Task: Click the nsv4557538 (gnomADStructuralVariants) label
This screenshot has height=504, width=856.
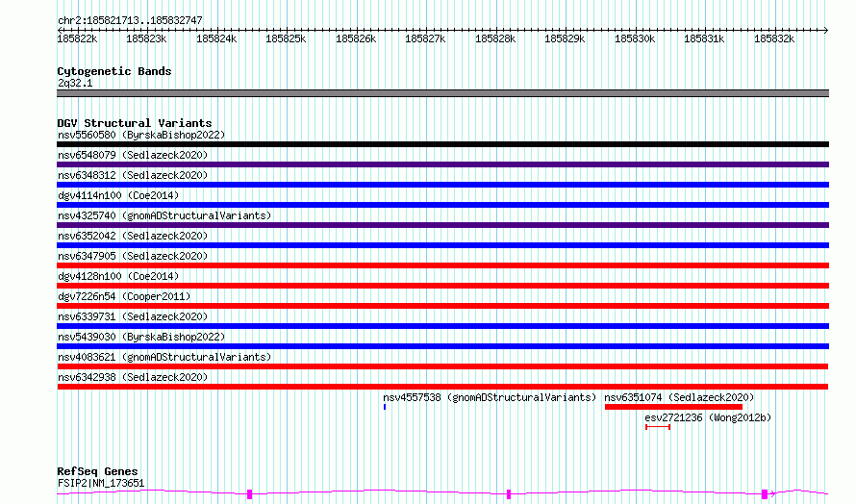Action: point(490,397)
